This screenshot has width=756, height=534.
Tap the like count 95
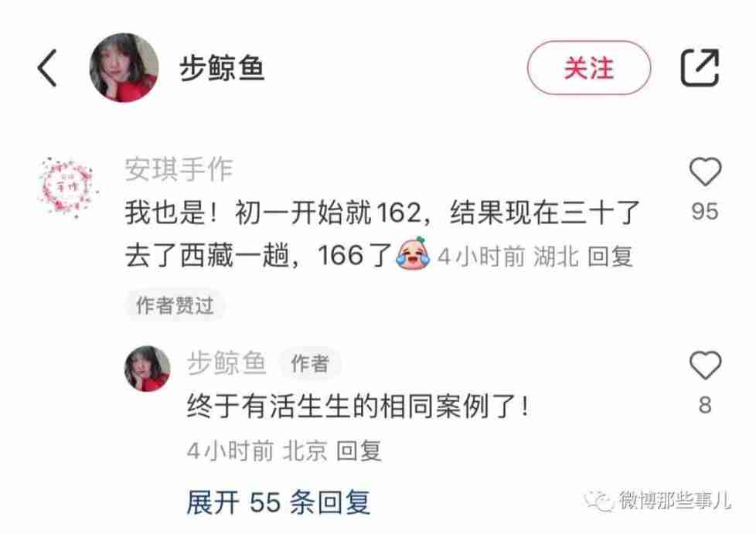tap(705, 211)
